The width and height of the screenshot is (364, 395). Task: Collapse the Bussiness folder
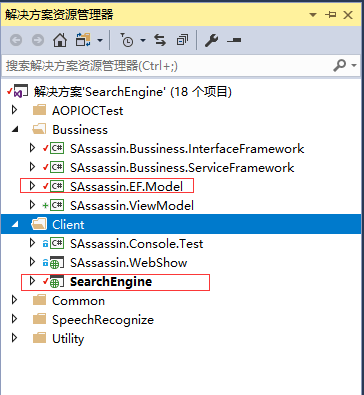tap(15, 130)
